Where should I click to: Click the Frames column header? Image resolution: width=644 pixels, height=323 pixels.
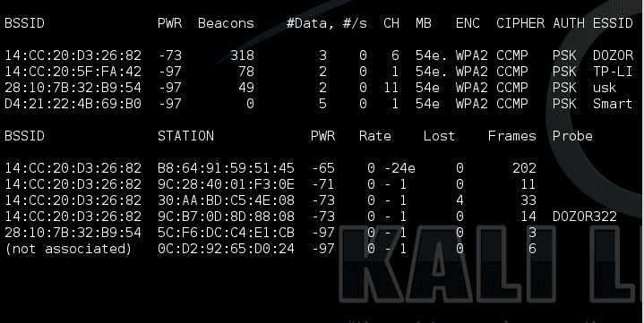(x=511, y=136)
